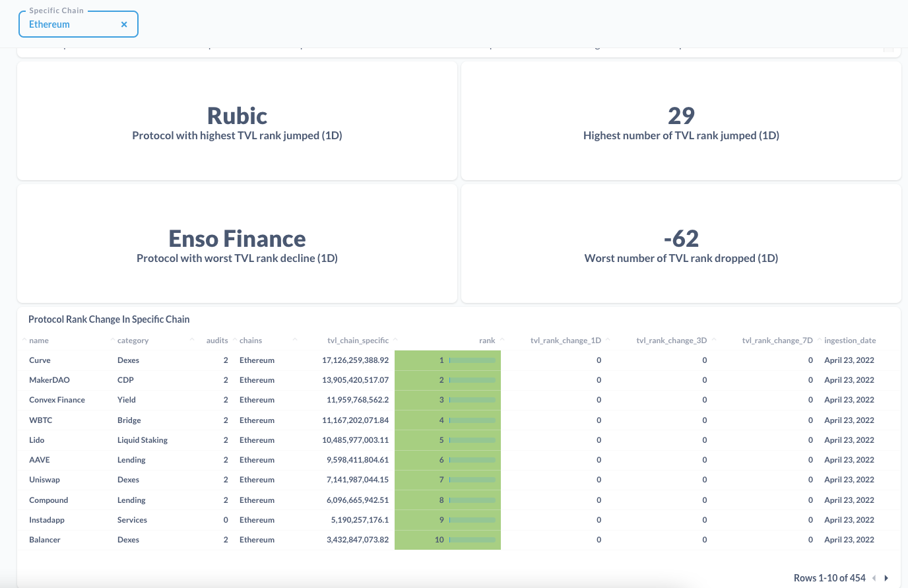The width and height of the screenshot is (908, 588).
Task: Go to previous page of table rows
Action: (874, 578)
